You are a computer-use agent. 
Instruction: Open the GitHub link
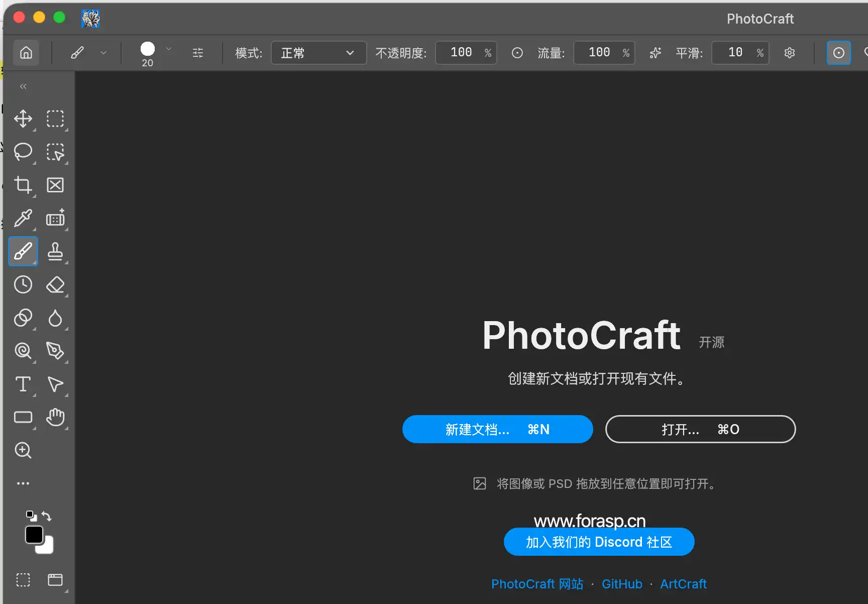tap(622, 584)
